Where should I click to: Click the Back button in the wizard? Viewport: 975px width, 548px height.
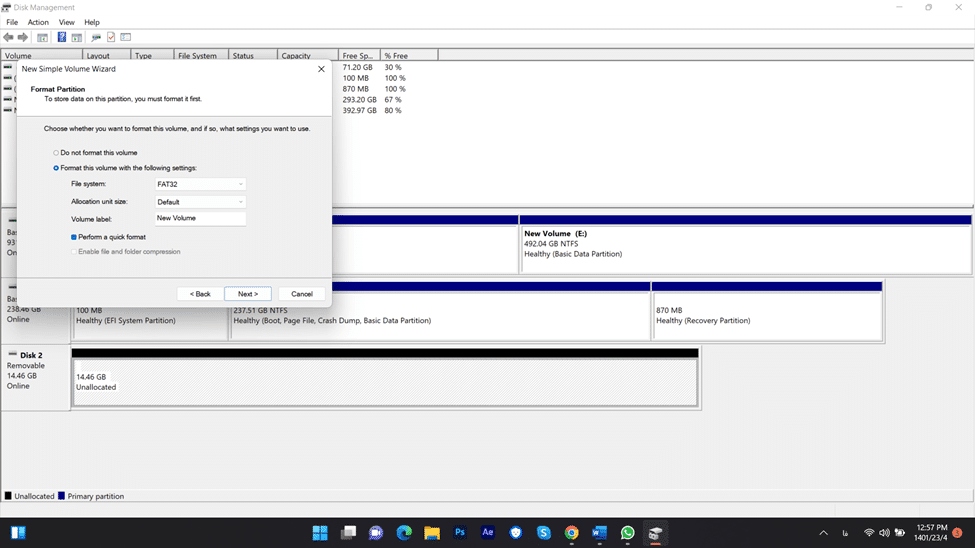point(200,294)
